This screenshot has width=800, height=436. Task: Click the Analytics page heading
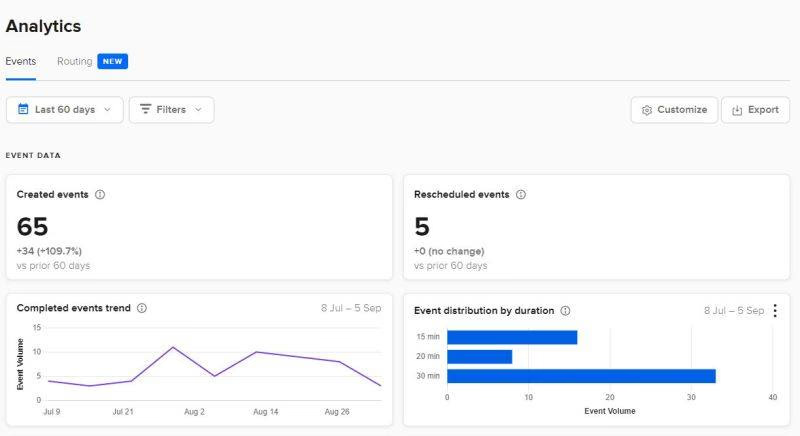pos(43,26)
